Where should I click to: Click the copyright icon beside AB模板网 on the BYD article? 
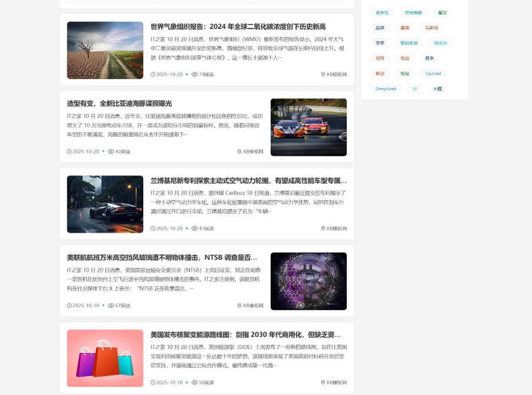point(239,151)
